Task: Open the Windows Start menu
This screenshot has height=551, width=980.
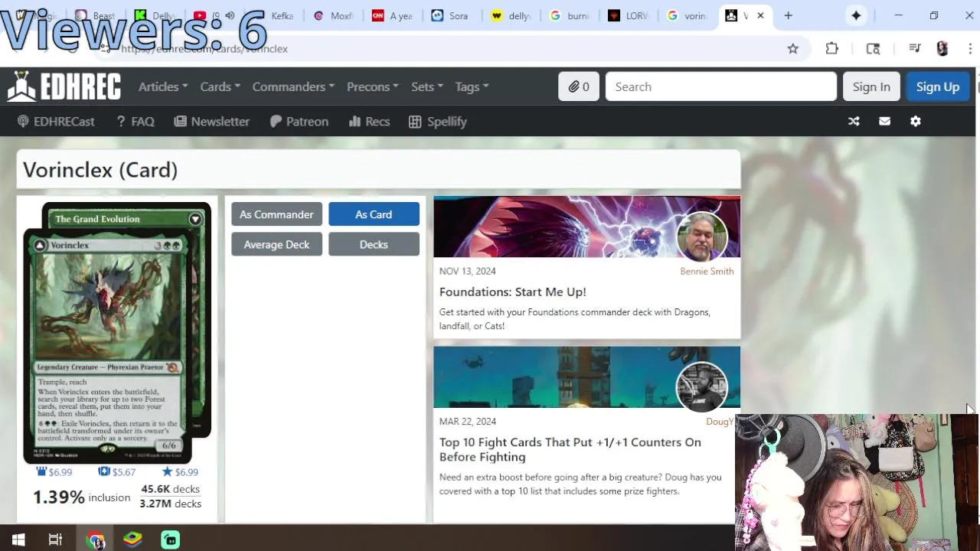Action: tap(18, 540)
